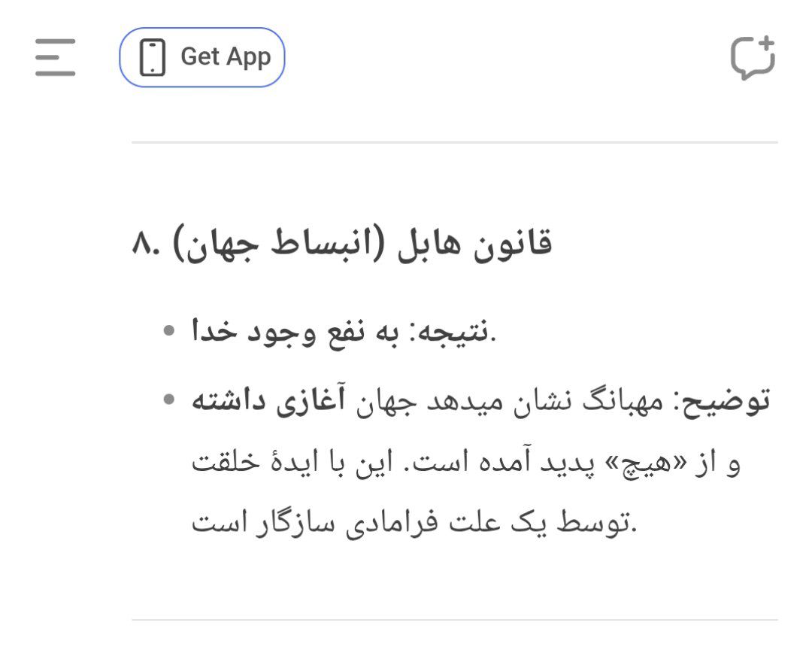Click the horizontal divider above the heading

[455, 141]
